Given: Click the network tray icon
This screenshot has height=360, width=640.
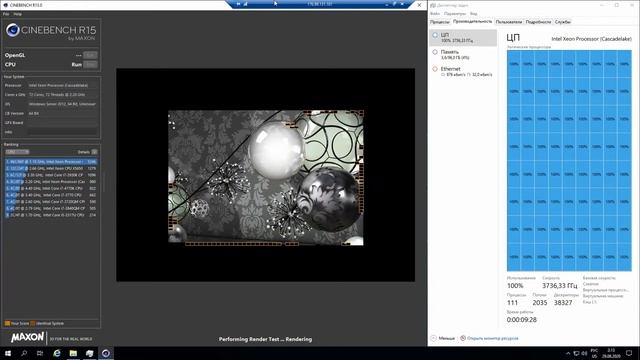Looking at the screenshot, I should point(576,353).
